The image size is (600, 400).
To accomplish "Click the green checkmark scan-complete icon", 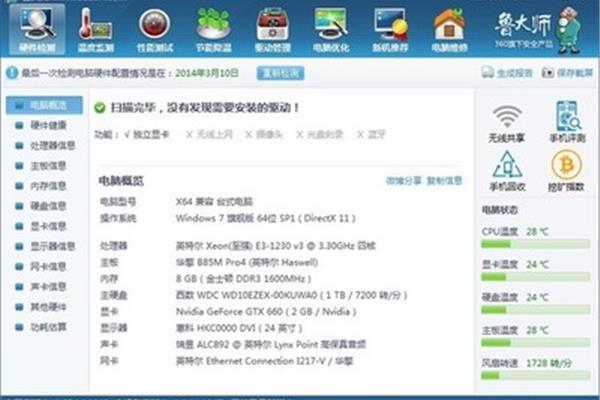I will [x=100, y=108].
